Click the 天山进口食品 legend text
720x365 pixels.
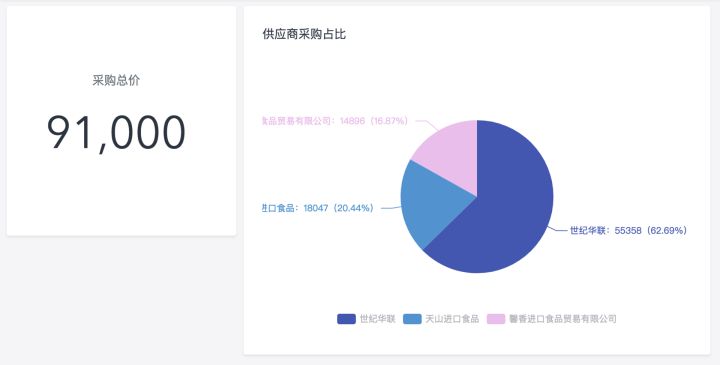[x=452, y=319]
